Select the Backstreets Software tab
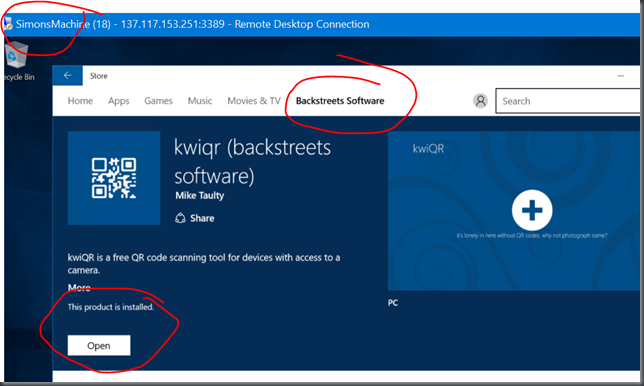This screenshot has height=386, width=644. 340,101
